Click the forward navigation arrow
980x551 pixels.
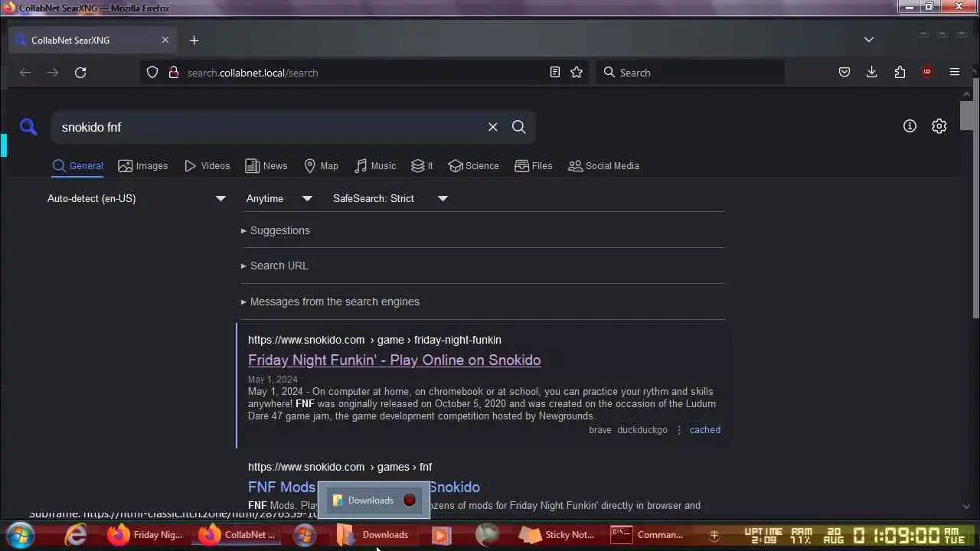coord(53,73)
